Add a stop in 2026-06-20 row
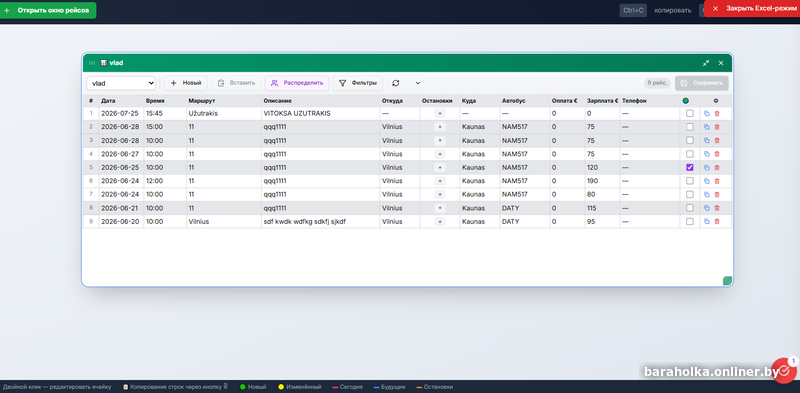The image size is (800, 393). pos(440,222)
